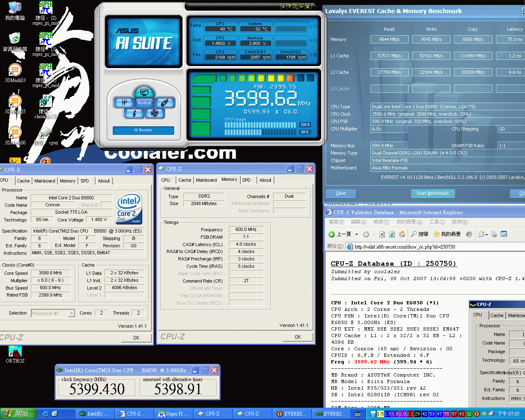Click IE Print icon
The height and width of the screenshot is (420, 525).
click(x=494, y=234)
